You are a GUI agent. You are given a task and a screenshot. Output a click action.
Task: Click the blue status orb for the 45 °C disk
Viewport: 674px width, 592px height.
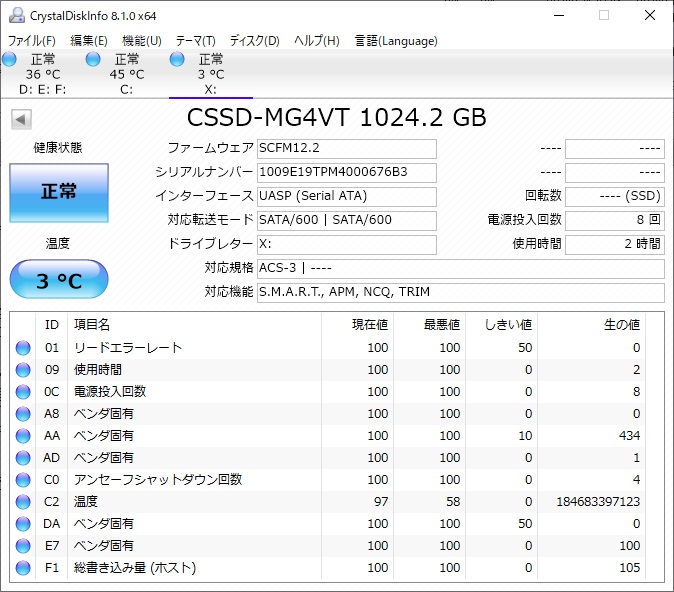click(93, 59)
